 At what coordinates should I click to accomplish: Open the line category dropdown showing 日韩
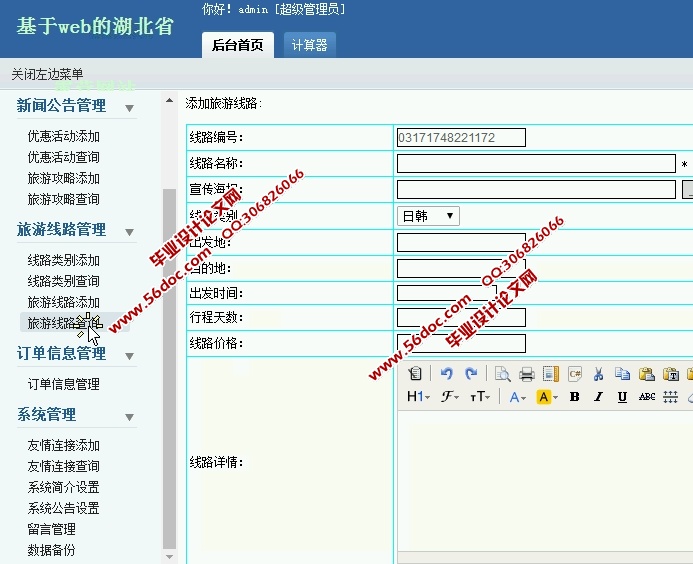(x=428, y=215)
